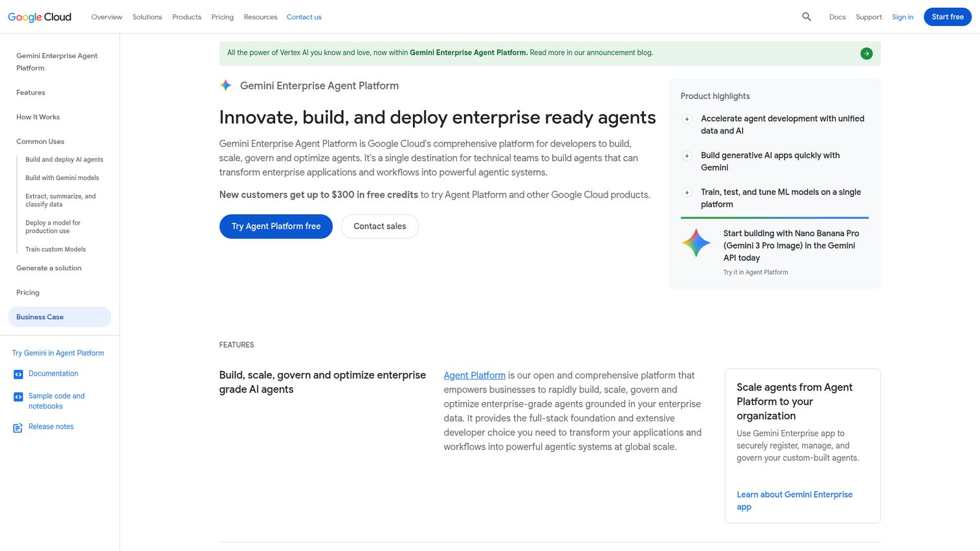980x551 pixels.
Task: Click the Nano Banana Pro Gemini star icon
Action: [x=696, y=243]
